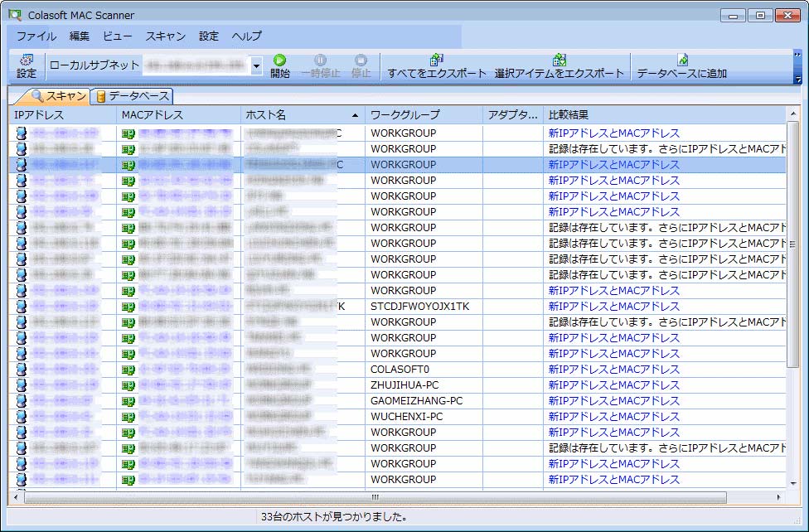
Task: Open the ファイル menu
Action: [x=36, y=36]
